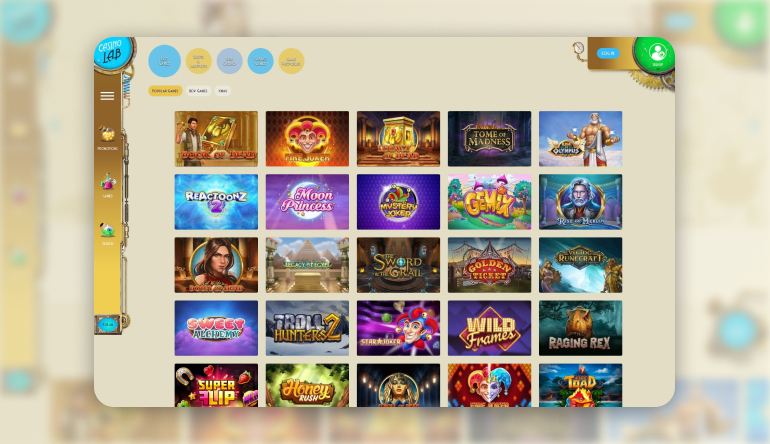This screenshot has height=444, width=770.
Task: Open Moon Princess game thumbnail
Action: 307,202
